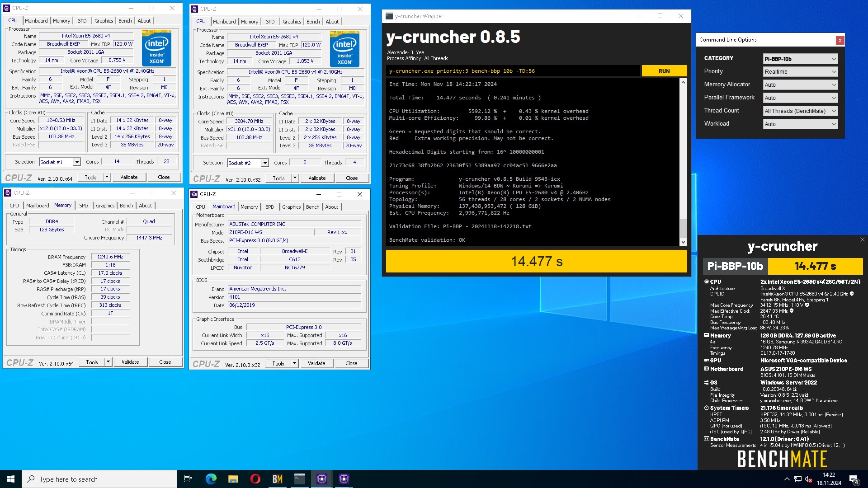Click the DRAM Frequency 1240.6 MHz value

coord(110,257)
